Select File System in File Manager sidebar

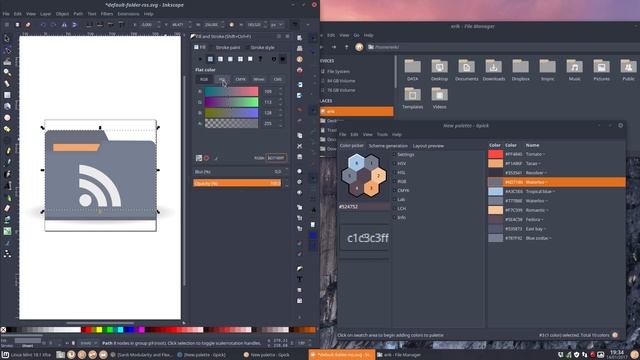(338, 71)
